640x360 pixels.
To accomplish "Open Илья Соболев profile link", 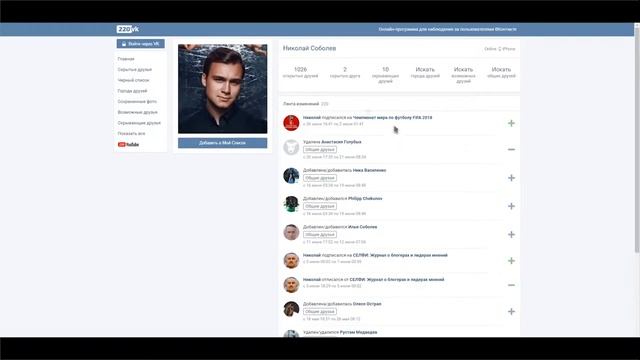I will pos(362,227).
